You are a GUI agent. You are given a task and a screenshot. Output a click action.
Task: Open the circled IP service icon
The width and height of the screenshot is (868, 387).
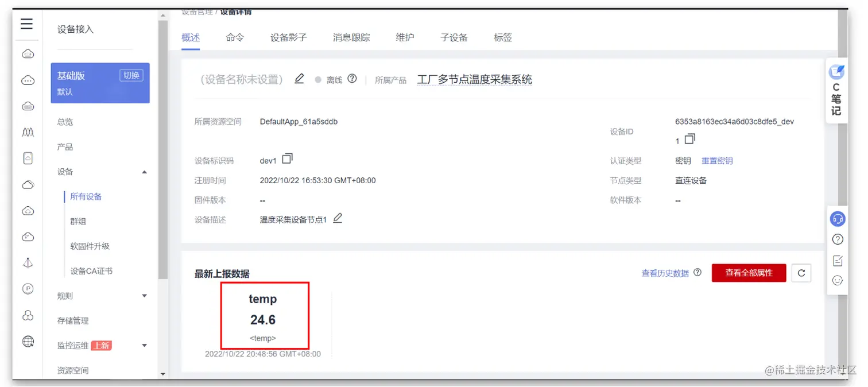(x=28, y=289)
